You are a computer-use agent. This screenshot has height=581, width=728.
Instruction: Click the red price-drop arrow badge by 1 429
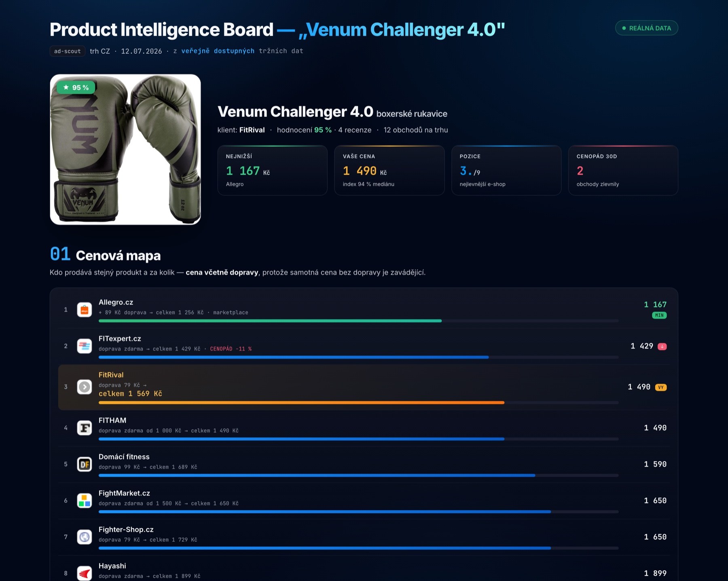pos(662,346)
